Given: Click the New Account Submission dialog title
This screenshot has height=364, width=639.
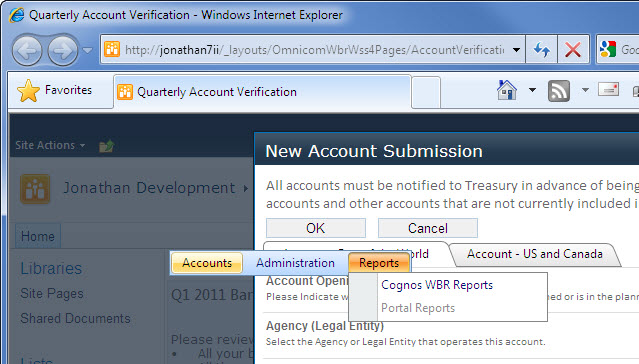Looking at the screenshot, I should tap(374, 151).
